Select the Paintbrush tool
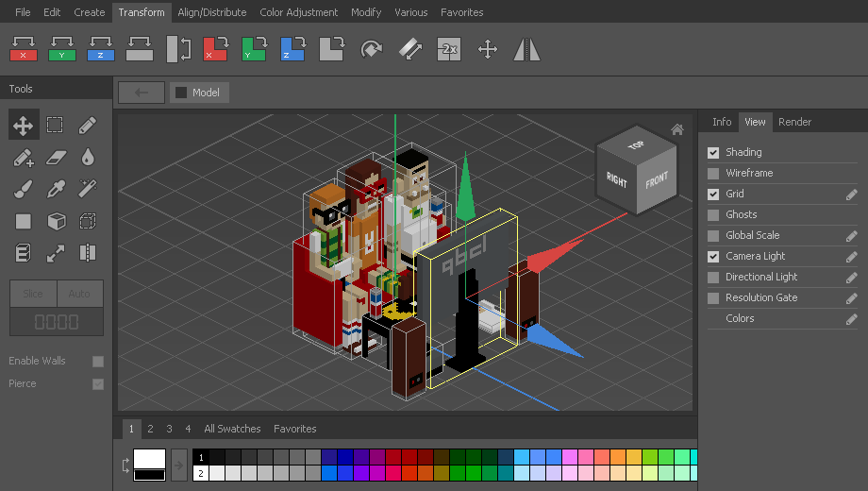 (24, 189)
